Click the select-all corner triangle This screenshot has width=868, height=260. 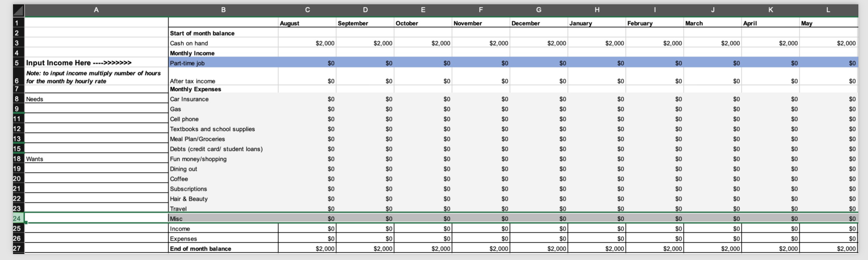[x=19, y=10]
